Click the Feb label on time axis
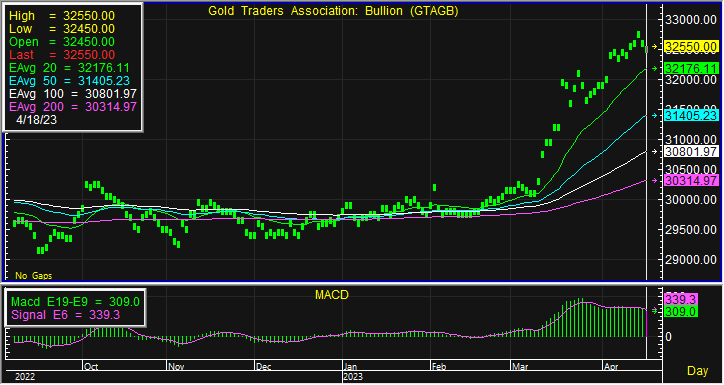 [x=439, y=367]
